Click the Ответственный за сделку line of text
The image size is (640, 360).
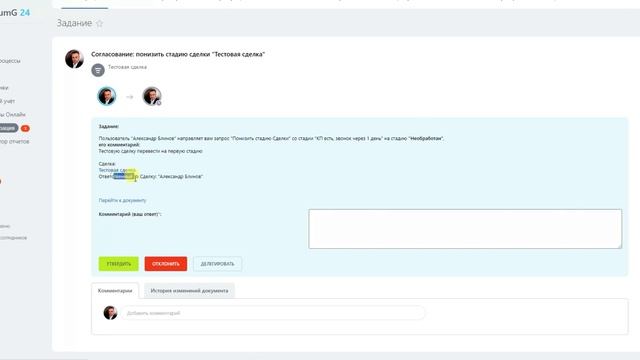[x=151, y=176]
